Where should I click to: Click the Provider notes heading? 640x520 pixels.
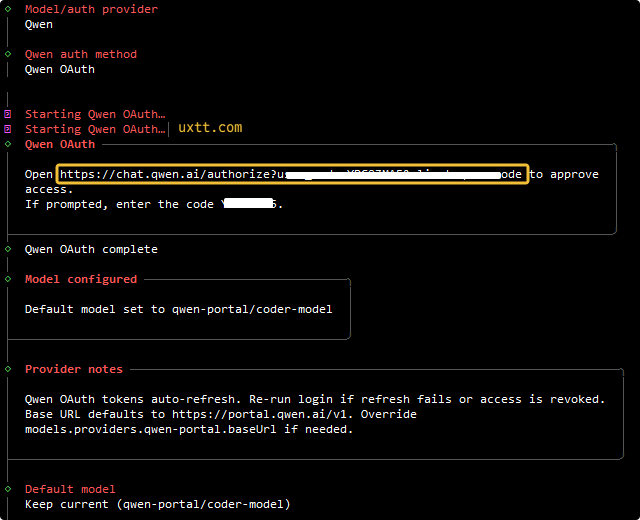point(74,369)
